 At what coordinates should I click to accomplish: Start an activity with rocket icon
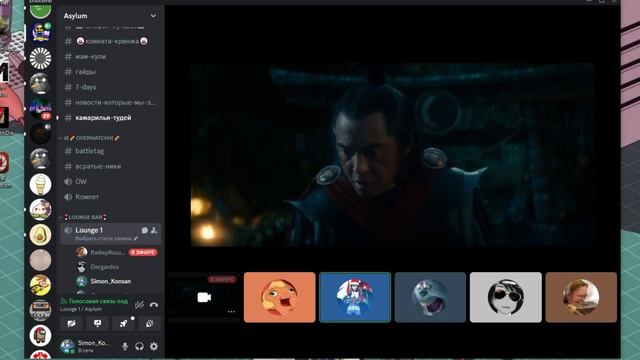[x=124, y=323]
